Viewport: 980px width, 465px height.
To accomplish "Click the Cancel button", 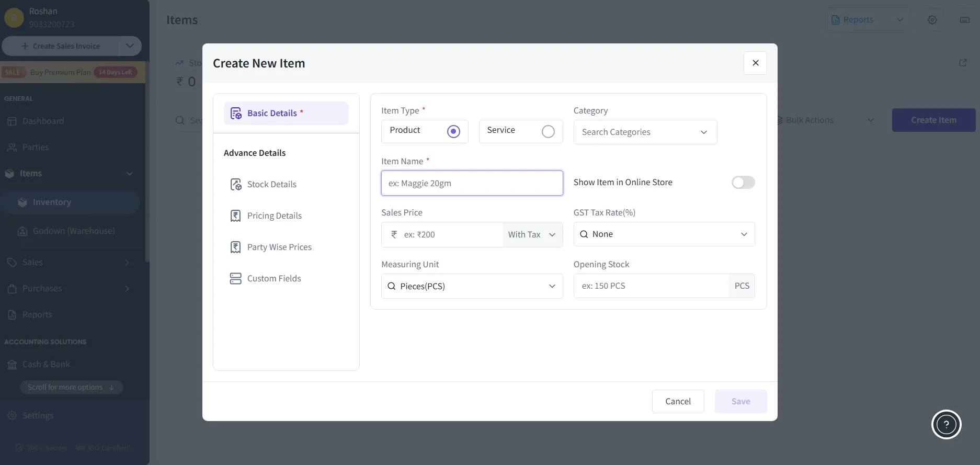I will click(678, 401).
